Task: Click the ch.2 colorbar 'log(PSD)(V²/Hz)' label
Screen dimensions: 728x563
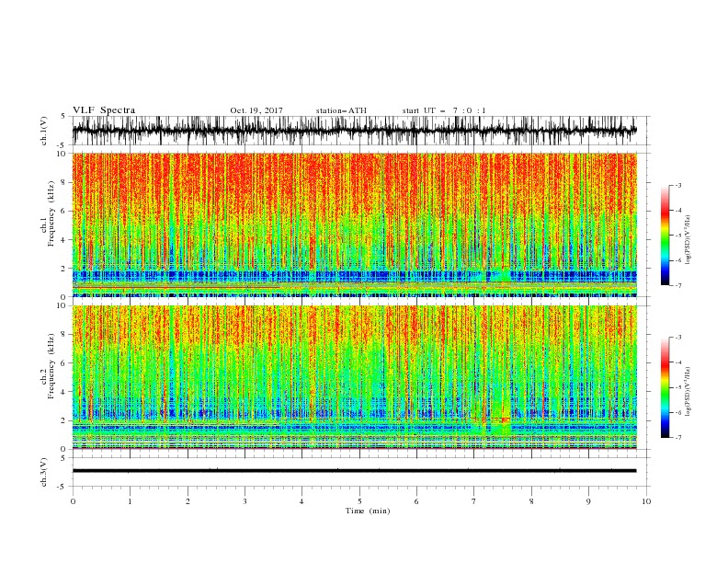Action: pyautogui.click(x=688, y=392)
